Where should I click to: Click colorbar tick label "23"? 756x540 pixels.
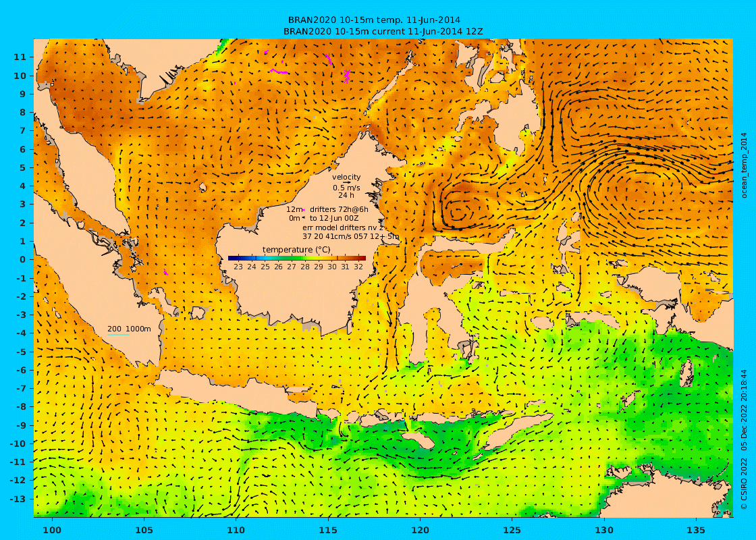click(238, 267)
